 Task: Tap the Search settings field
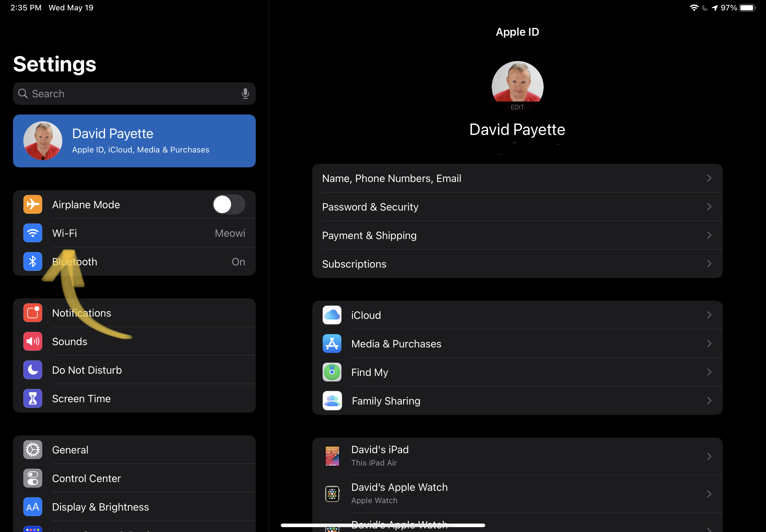coord(133,94)
